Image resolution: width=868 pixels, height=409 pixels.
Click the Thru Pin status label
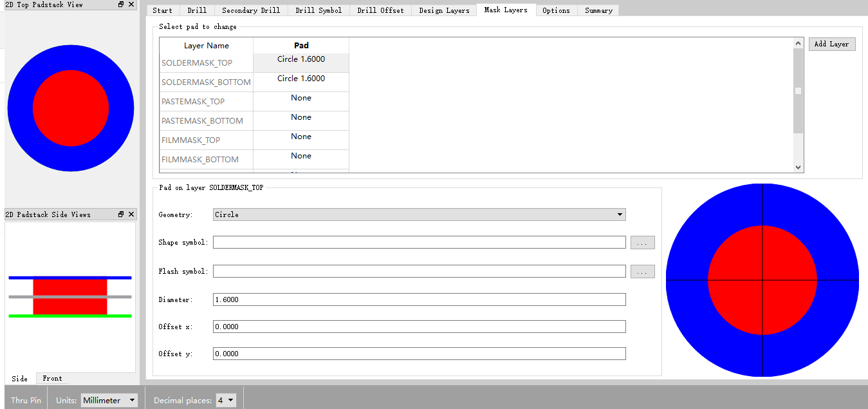click(x=26, y=400)
